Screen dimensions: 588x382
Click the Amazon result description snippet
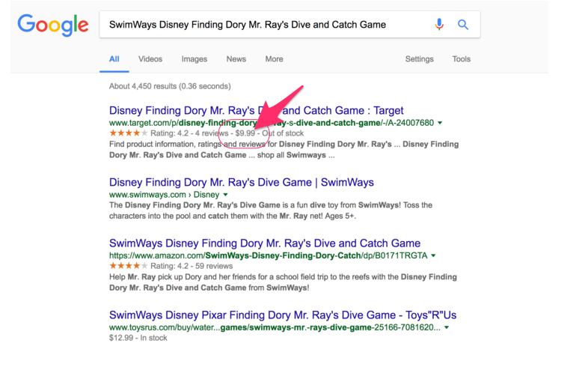(283, 282)
